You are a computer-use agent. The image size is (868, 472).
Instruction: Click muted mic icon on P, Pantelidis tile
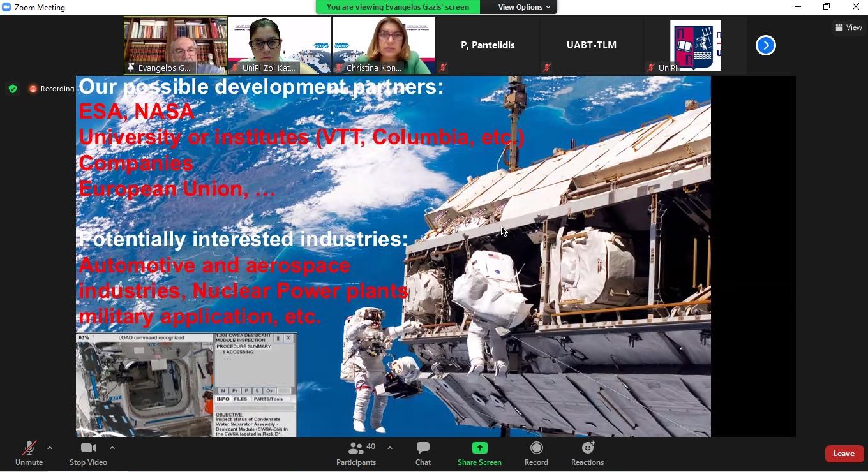point(443,68)
